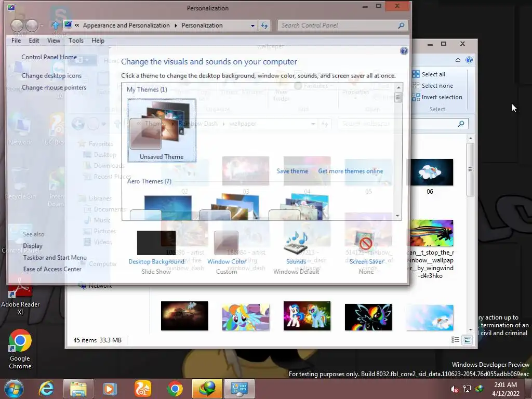Click the Back arrow in Personalization window
Image resolution: width=532 pixels, height=399 pixels.
point(17,25)
